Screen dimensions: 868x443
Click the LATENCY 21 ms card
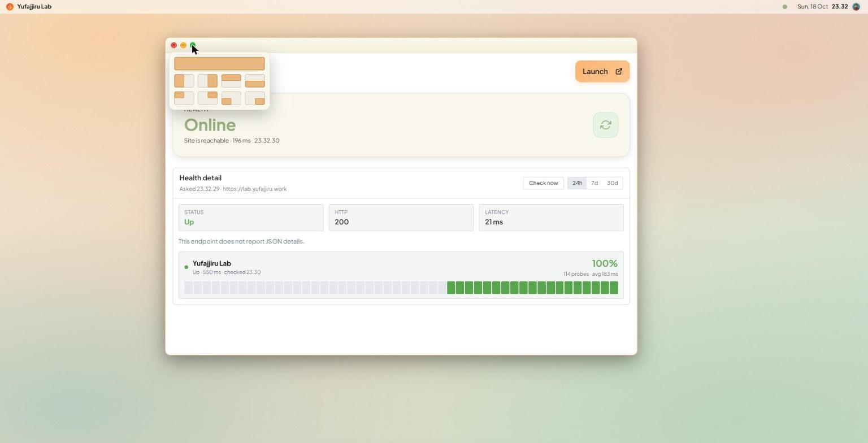551,218
